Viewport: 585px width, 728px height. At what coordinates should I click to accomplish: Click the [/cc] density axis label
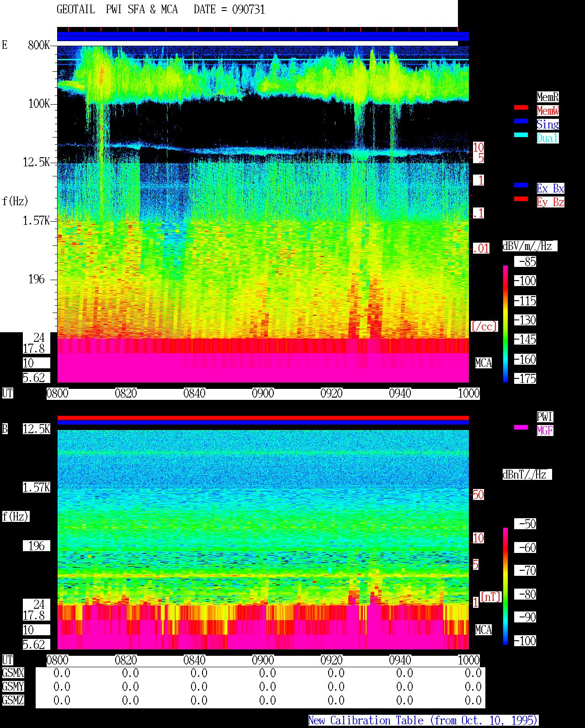pos(484,326)
